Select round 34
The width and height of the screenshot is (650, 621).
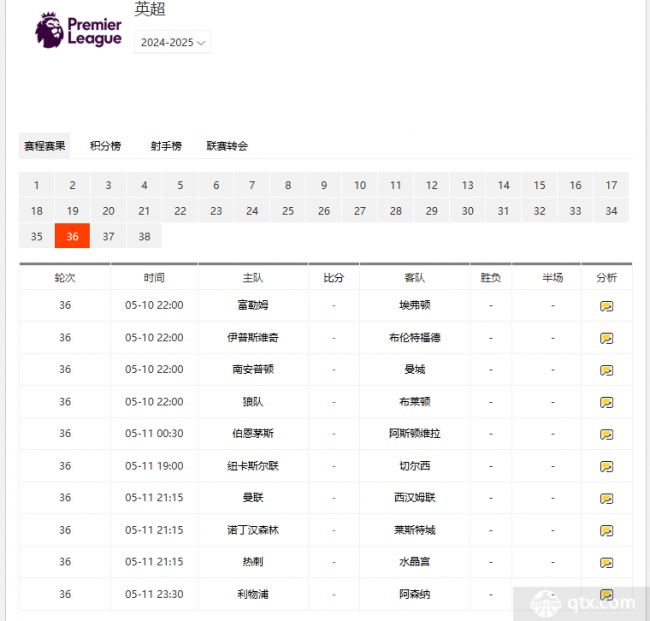point(611,211)
